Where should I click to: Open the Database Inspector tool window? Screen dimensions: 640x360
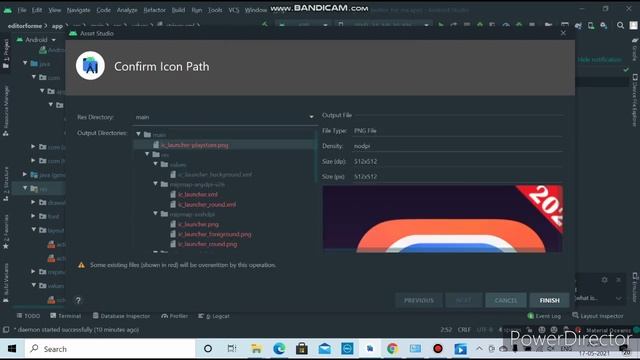tap(121, 316)
